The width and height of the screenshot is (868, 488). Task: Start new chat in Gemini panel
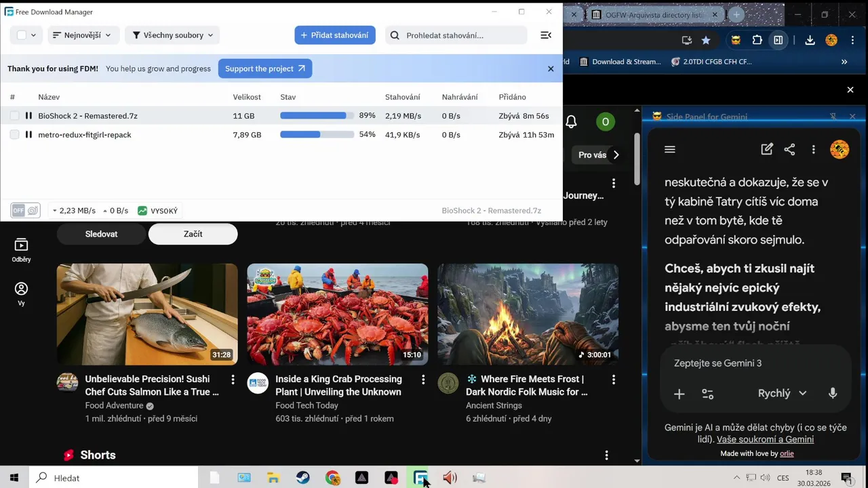(x=767, y=150)
